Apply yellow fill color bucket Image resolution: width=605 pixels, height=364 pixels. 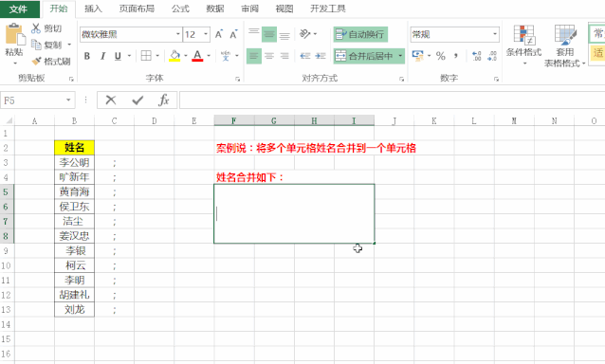coord(174,56)
